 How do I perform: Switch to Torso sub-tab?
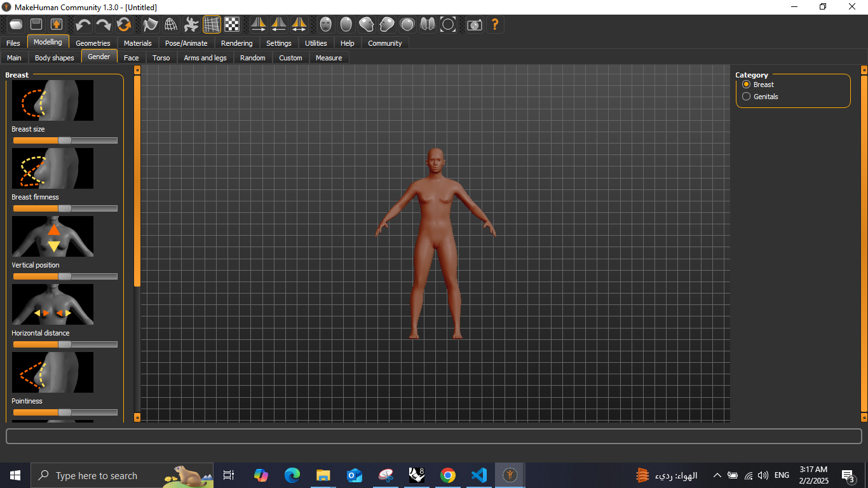pyautogui.click(x=161, y=58)
